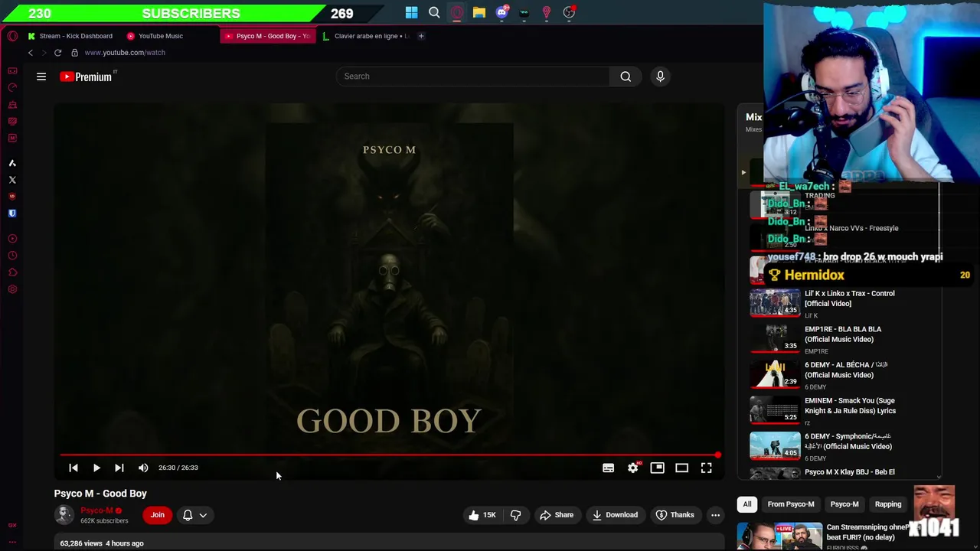Switch to Clavier arabe en ligne tab
The image size is (980, 551).
tap(365, 36)
